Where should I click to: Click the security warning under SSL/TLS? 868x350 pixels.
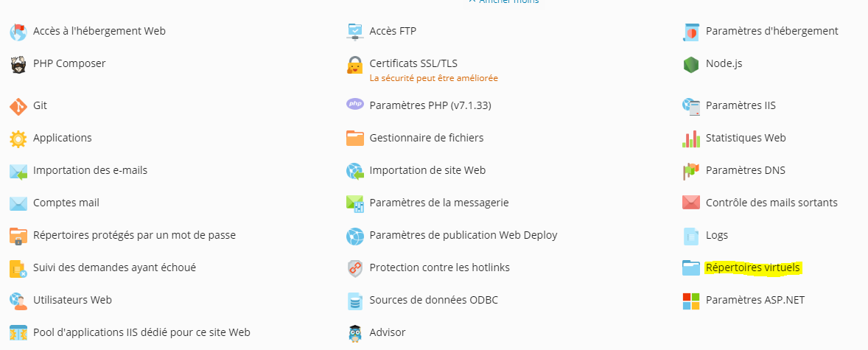(x=433, y=78)
